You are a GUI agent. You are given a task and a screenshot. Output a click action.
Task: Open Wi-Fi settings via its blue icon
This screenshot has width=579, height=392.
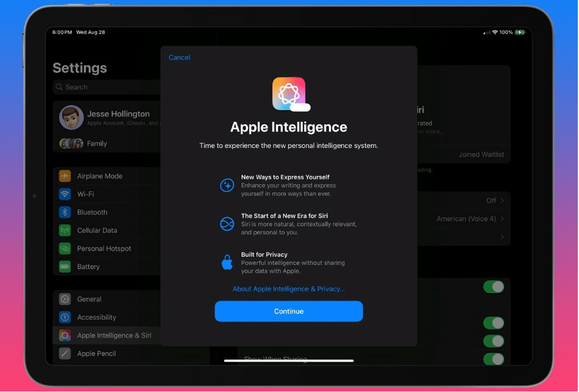click(x=64, y=194)
